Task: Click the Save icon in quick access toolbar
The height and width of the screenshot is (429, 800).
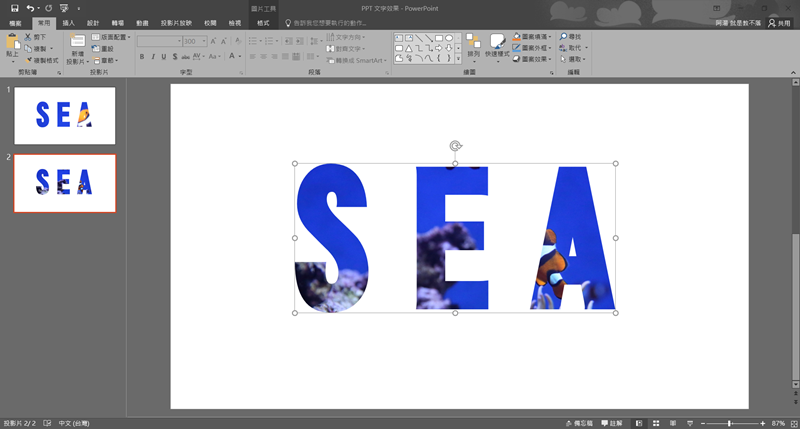Action: coord(14,8)
